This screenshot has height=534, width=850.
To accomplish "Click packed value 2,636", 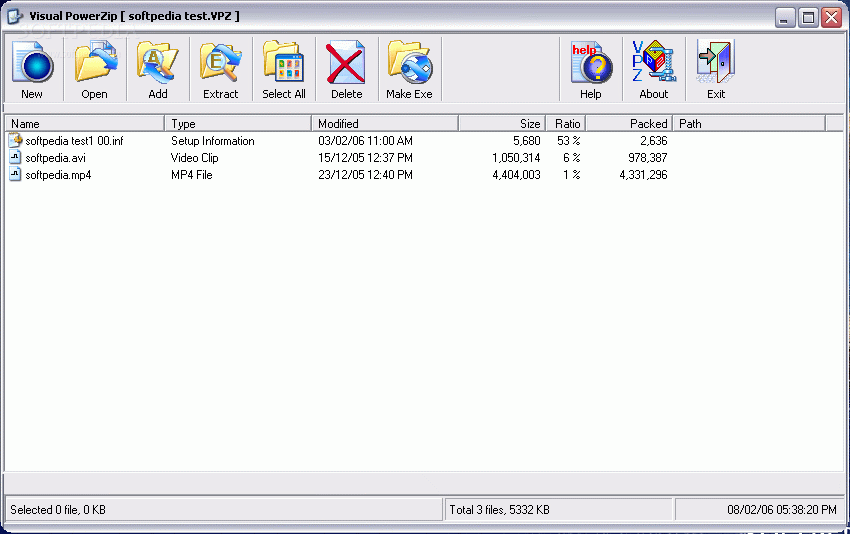I will pos(654,141).
